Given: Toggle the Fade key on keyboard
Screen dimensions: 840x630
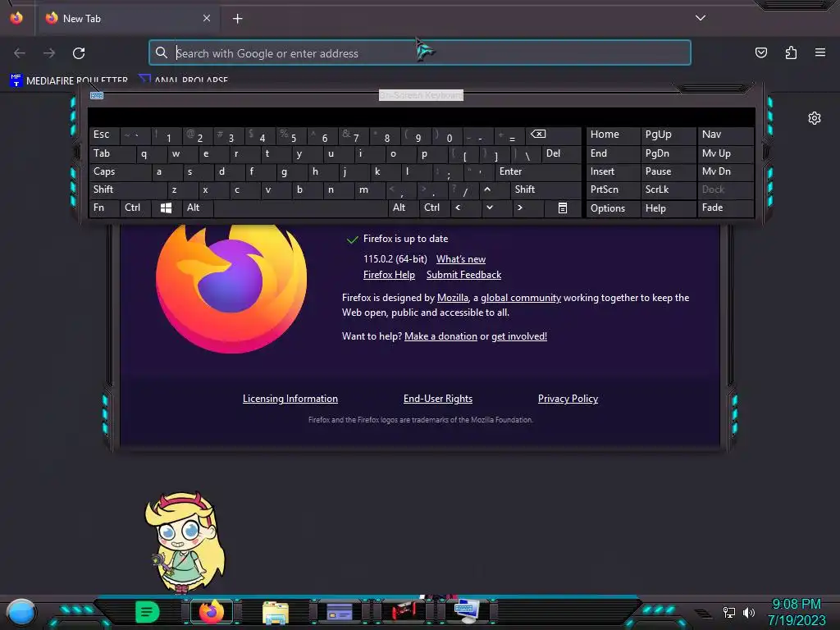Looking at the screenshot, I should coord(725,208).
